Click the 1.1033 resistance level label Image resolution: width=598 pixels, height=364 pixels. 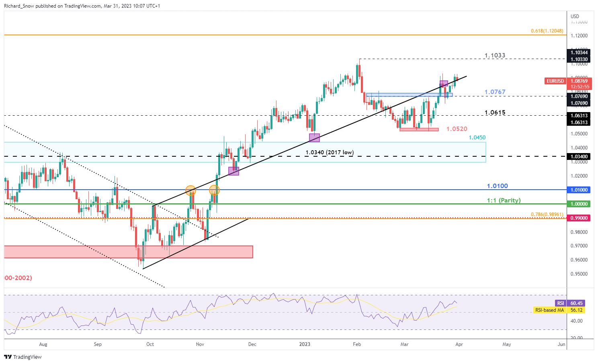[x=495, y=55]
